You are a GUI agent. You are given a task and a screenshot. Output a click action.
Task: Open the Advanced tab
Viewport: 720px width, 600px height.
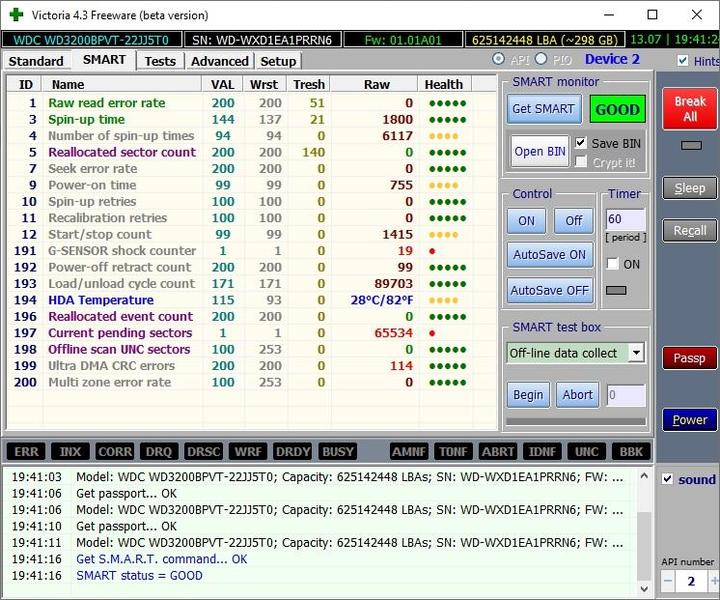coord(219,61)
